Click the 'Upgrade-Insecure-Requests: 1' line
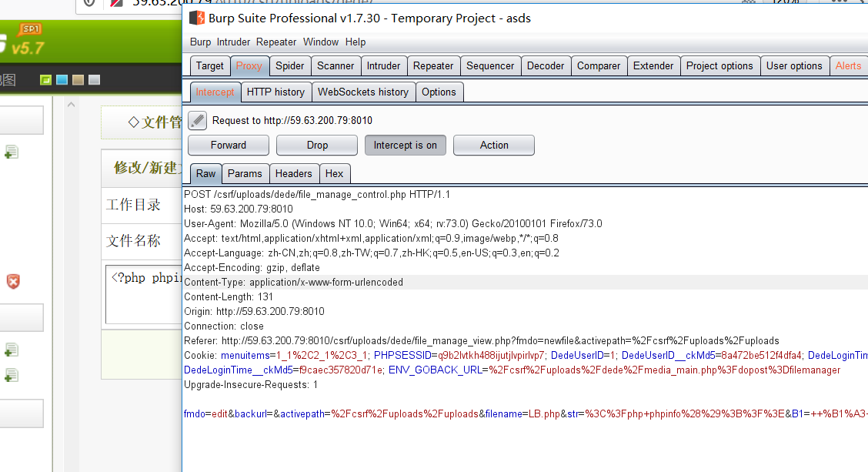This screenshot has height=472, width=868. click(x=251, y=384)
